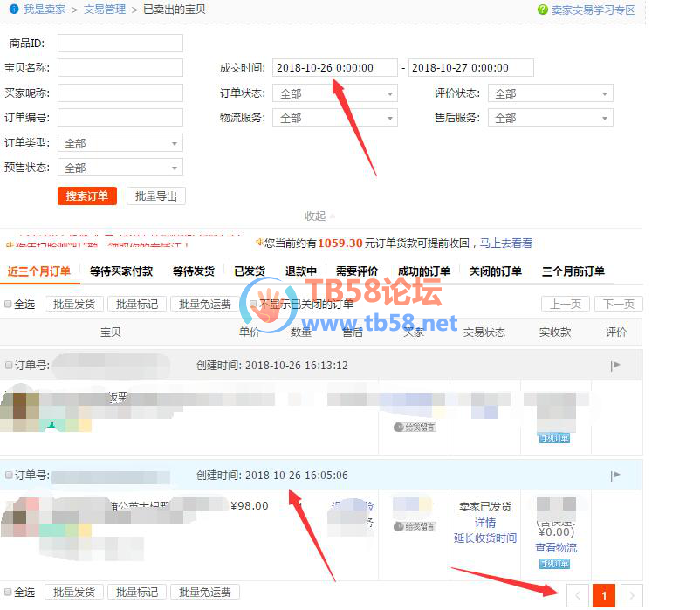Click the flag icon on the 16:05:06 order
700x610 pixels.
click(x=615, y=476)
